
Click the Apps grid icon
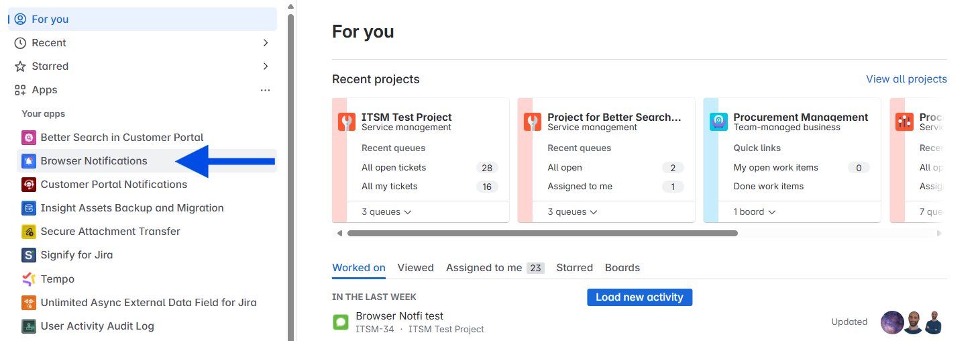20,90
